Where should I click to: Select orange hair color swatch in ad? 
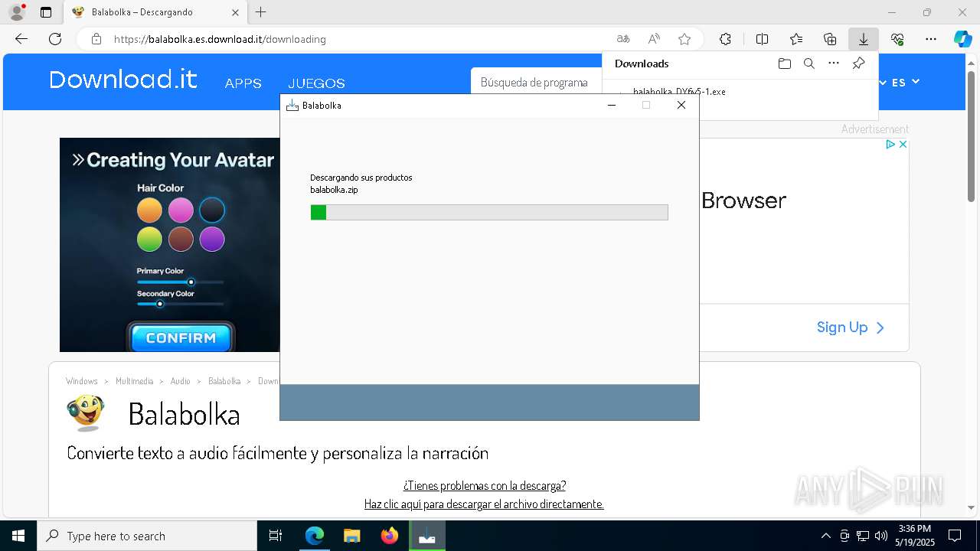click(149, 210)
